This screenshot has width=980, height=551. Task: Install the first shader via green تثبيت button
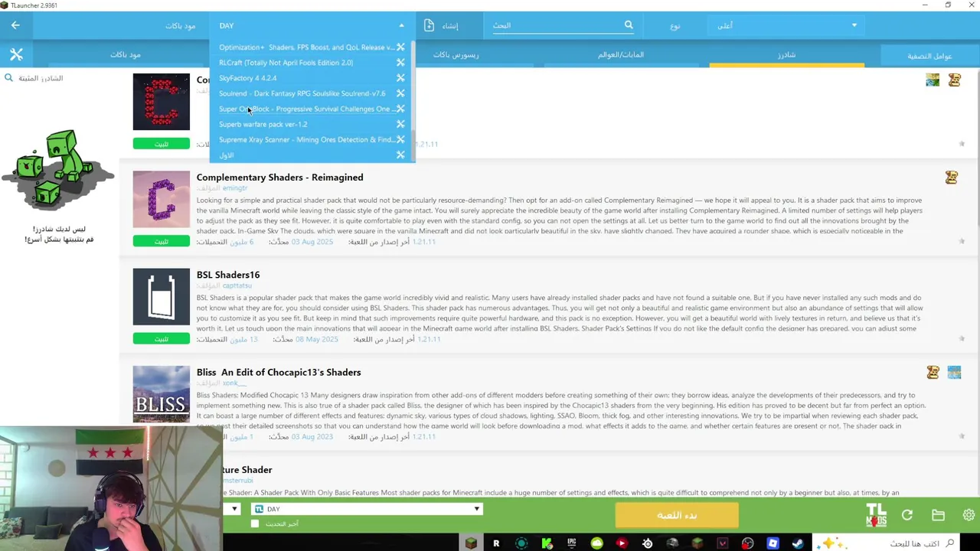161,143
